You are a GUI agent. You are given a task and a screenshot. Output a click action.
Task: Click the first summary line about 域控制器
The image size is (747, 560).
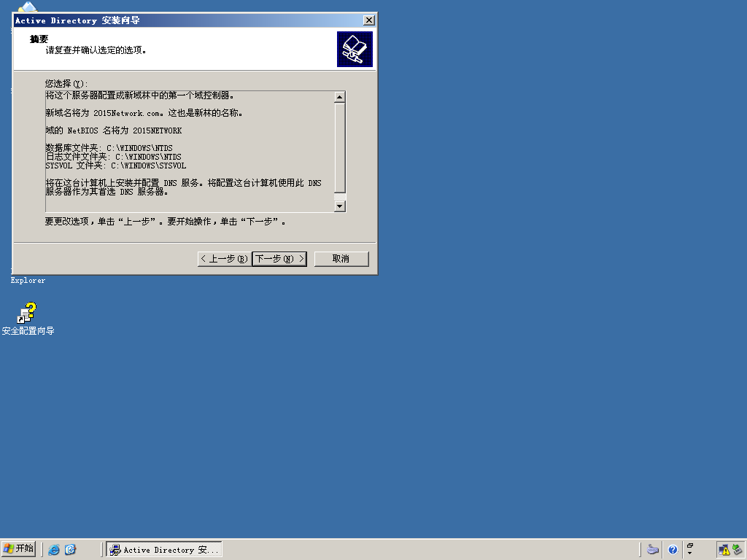139,96
